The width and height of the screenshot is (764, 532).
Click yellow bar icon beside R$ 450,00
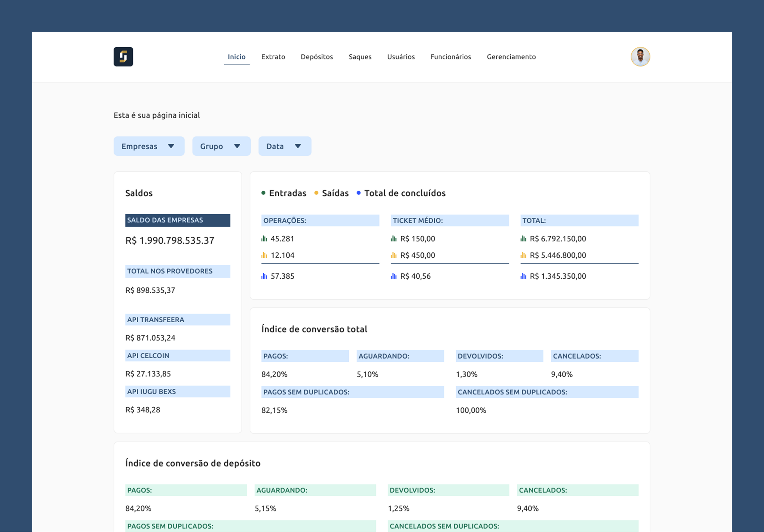pos(394,255)
